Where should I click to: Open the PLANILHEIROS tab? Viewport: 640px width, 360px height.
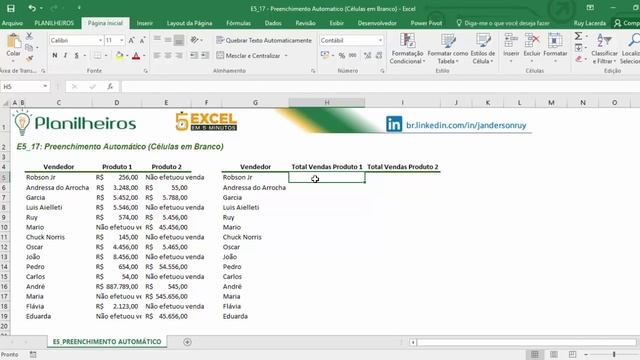[x=54, y=23]
